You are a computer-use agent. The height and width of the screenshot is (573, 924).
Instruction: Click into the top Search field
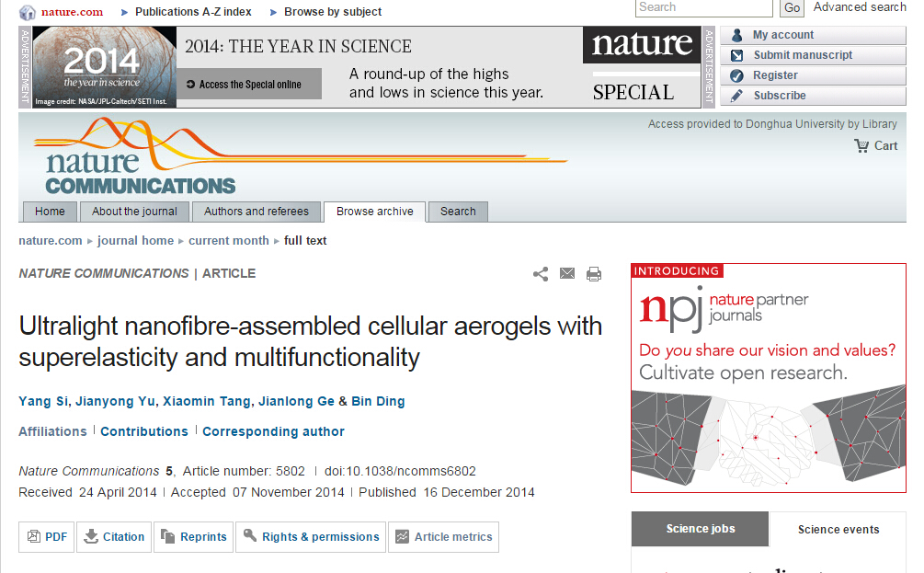tap(703, 7)
